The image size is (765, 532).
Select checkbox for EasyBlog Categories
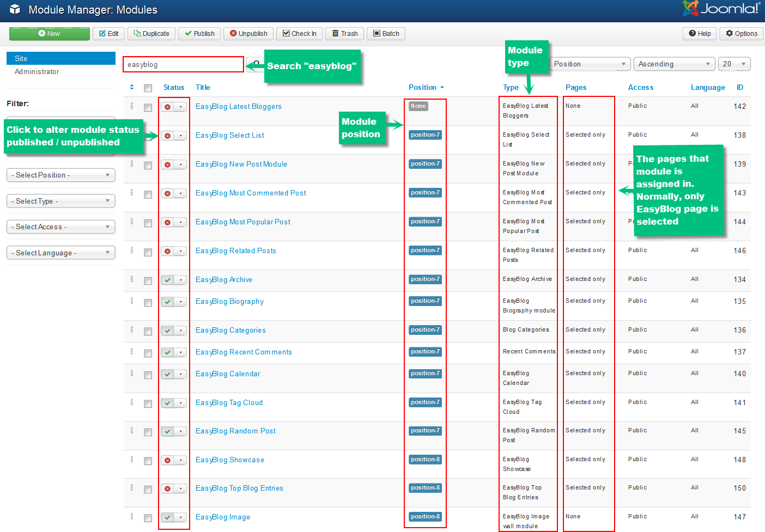[148, 332]
